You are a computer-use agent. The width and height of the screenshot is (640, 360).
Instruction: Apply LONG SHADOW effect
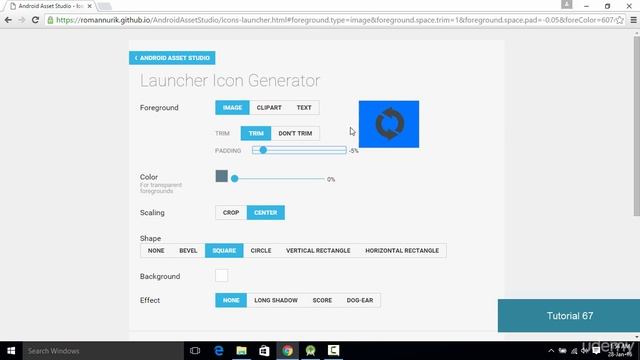276,300
